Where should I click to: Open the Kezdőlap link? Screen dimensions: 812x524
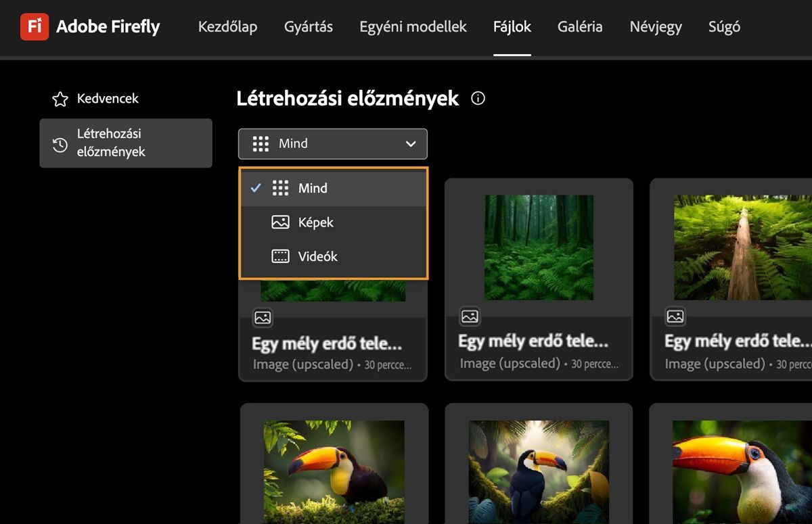pyautogui.click(x=227, y=27)
